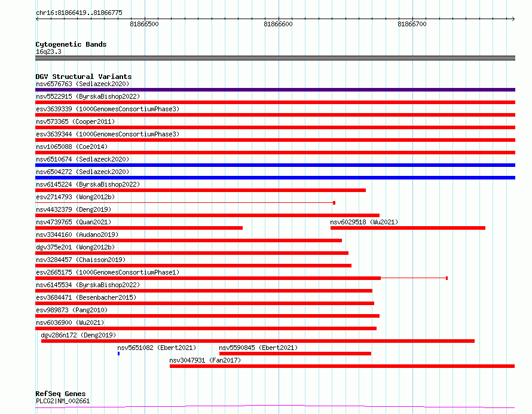Image resolution: width=532 pixels, height=414 pixels.
Task: Open nsv5590845 (Ebert2021) variant label
Action: click(x=258, y=348)
